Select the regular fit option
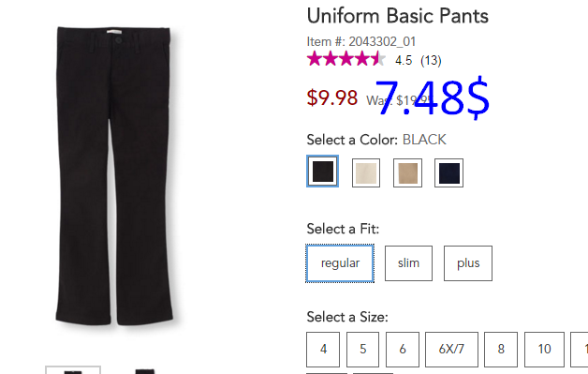The image size is (588, 374). click(x=340, y=263)
